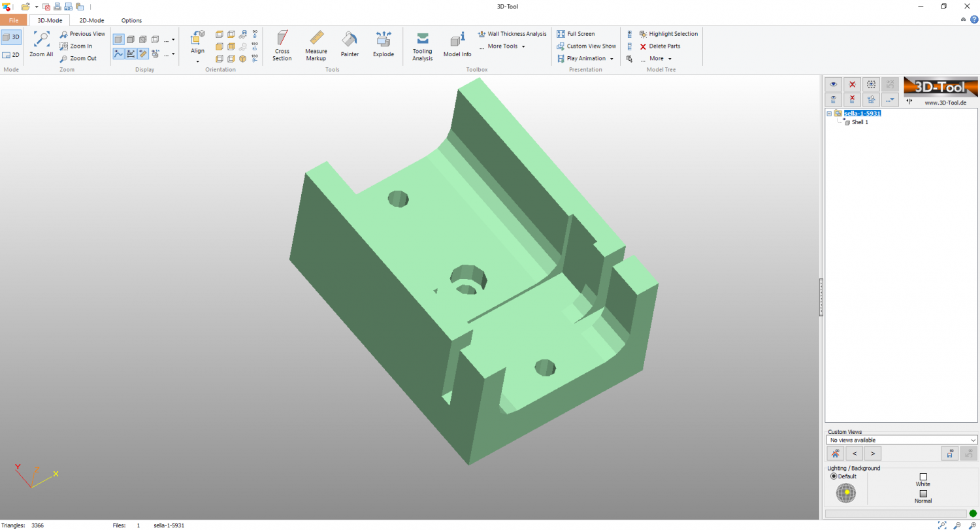Viewport: 980px width, 530px height.
Task: Click the Full Screen button
Action: tap(576, 34)
